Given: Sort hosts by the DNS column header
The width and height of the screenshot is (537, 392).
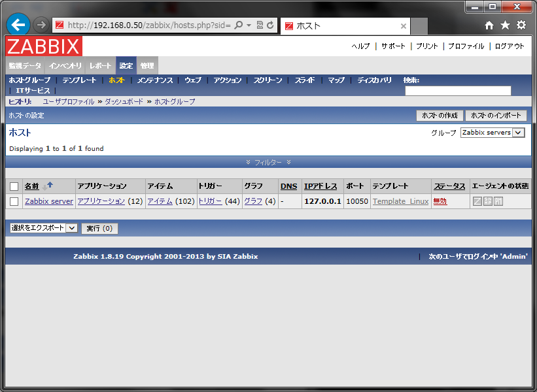Looking at the screenshot, I should click(x=288, y=186).
